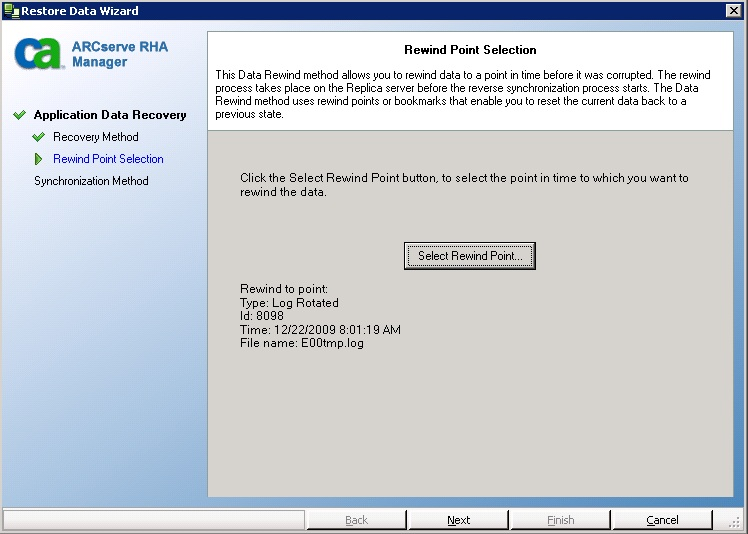Viewport: 748px width, 534px height.
Task: Click the Restore Data Wizard title icon
Action: (x=11, y=10)
